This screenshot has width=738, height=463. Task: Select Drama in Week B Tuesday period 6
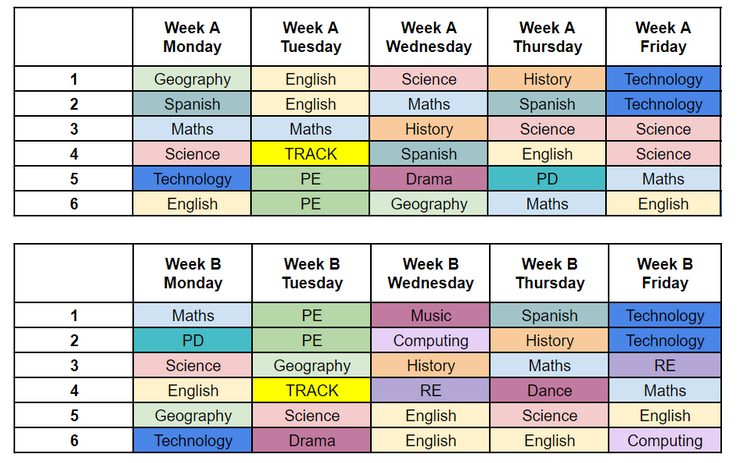tap(311, 440)
